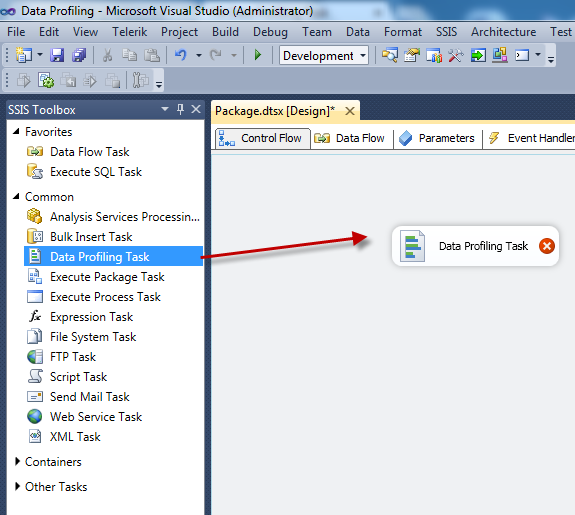Click the Undo arrow icon
The height and width of the screenshot is (515, 575).
[x=180, y=55]
